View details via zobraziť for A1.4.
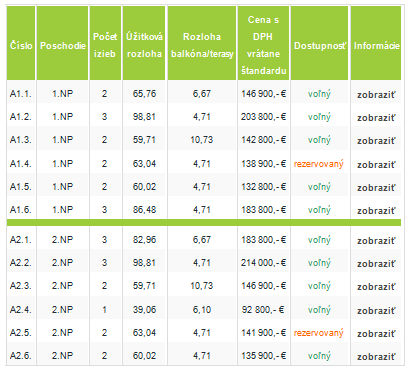409x374 pixels. (376, 165)
